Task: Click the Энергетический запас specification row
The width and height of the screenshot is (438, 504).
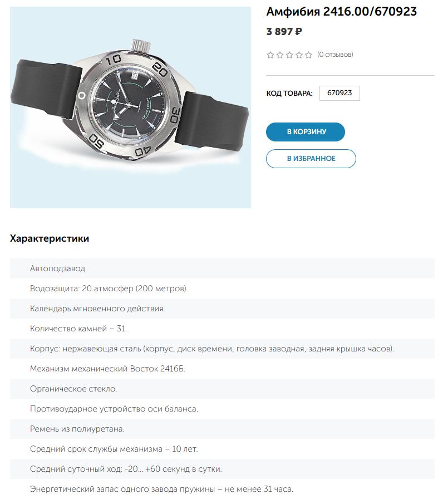Action: [161, 489]
